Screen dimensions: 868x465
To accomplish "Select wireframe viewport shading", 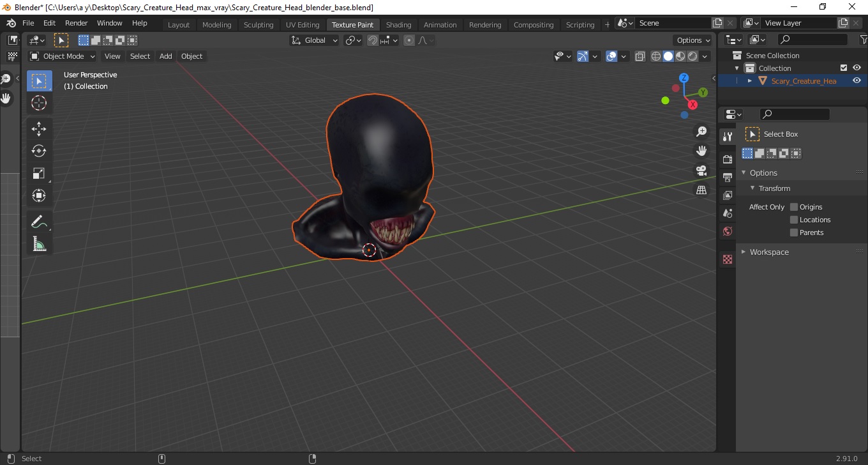I will 656,56.
